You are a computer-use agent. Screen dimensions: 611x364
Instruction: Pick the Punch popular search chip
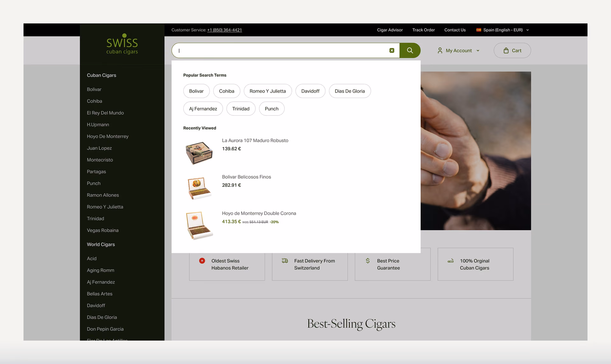tap(272, 109)
